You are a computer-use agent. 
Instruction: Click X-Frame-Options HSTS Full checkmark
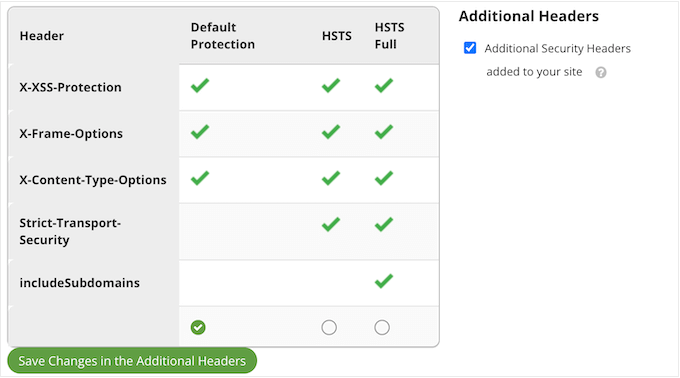click(384, 132)
